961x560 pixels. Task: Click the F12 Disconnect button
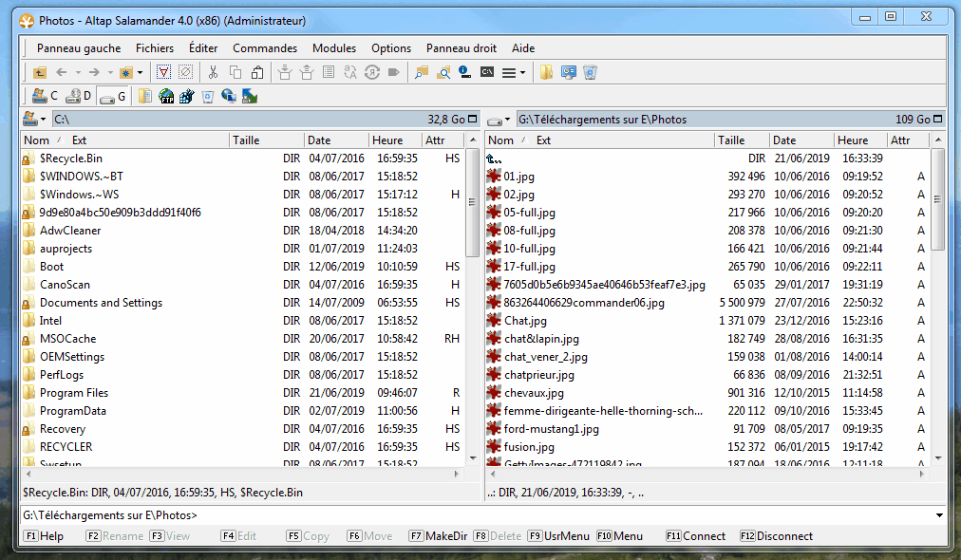777,536
